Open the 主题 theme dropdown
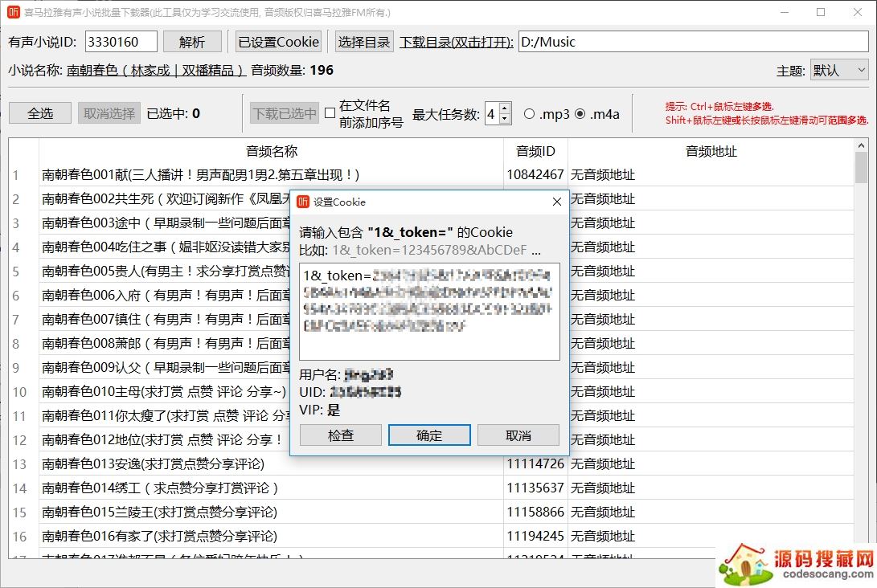The height and width of the screenshot is (588, 877). (x=838, y=71)
